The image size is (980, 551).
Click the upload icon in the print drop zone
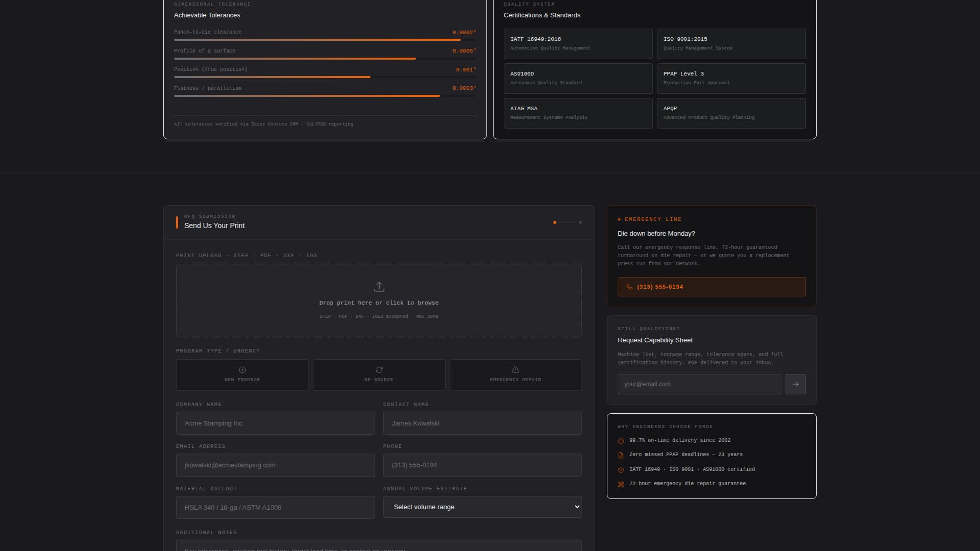click(379, 287)
